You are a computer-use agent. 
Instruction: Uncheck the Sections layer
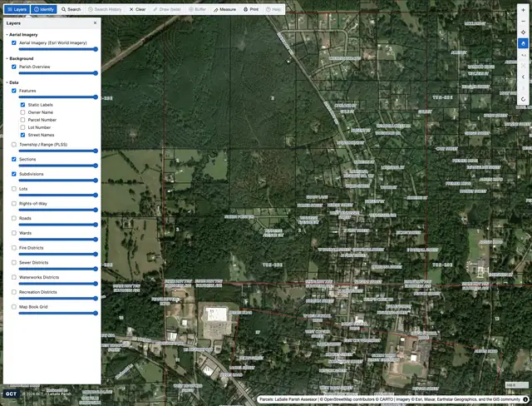14,159
